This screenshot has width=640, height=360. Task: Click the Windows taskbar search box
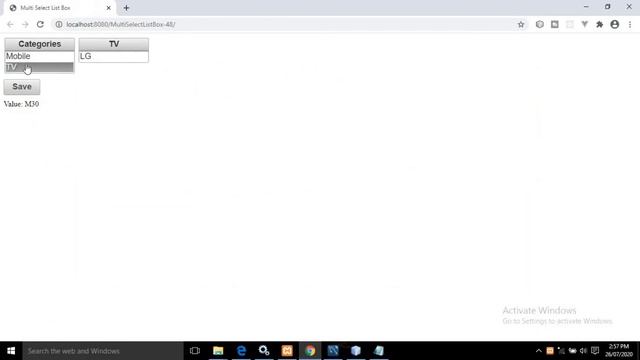point(103,351)
